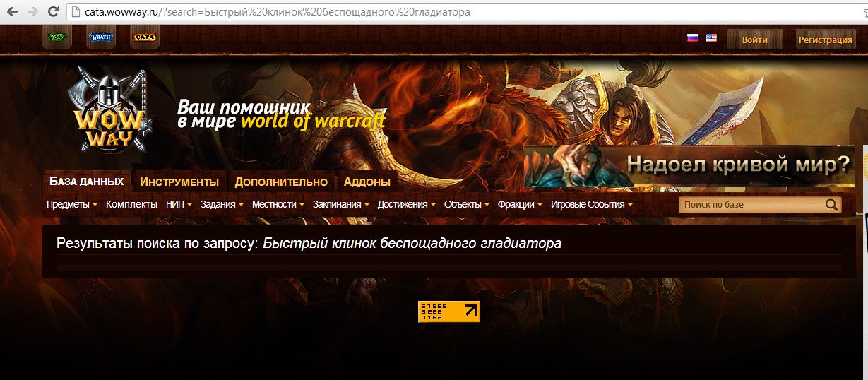The image size is (868, 380).
Task: Open the 'Надоел кривой мир?' banner
Action: (x=689, y=165)
